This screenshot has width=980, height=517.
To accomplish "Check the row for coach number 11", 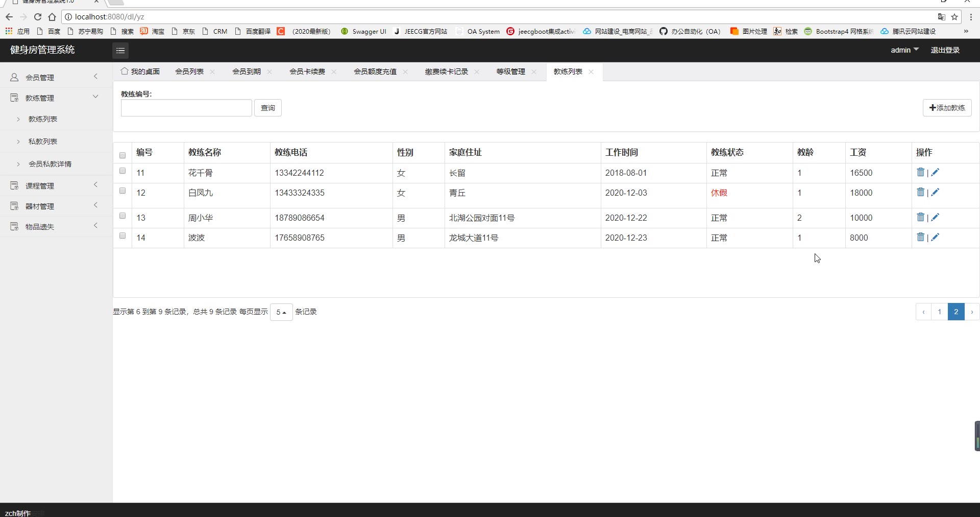I will pos(122,171).
